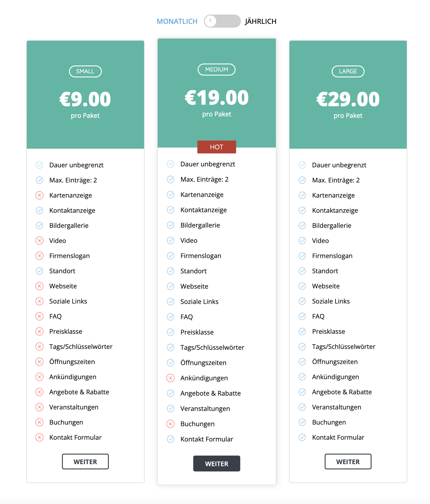Screen dimensions: 430x504
Task: Toggle the monthly/yearly billing switch
Action: click(x=222, y=21)
